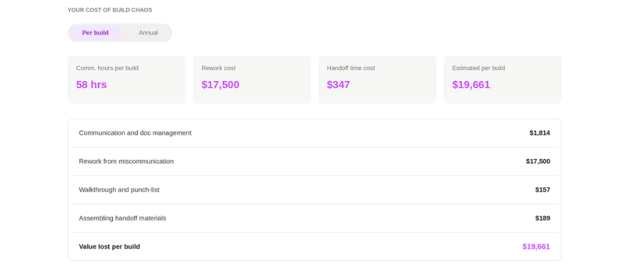This screenshot has height=272, width=644.
Task: Click the $17,500 value in Rework cost card
Action: pos(220,85)
